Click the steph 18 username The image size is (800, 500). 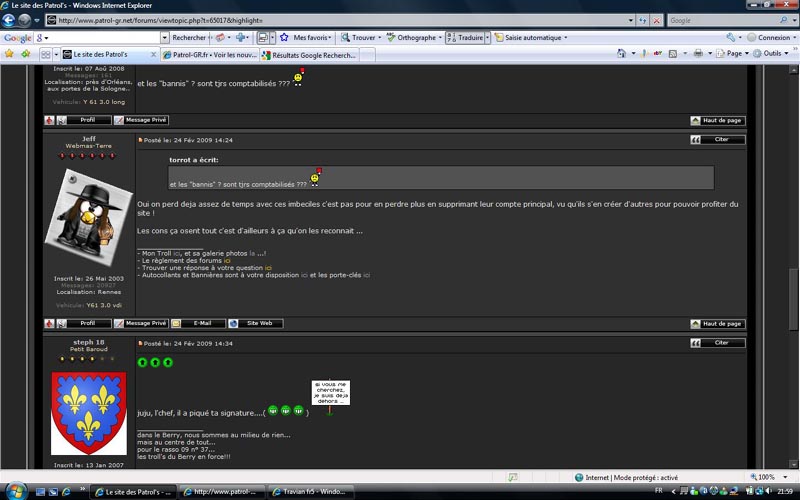[89, 342]
